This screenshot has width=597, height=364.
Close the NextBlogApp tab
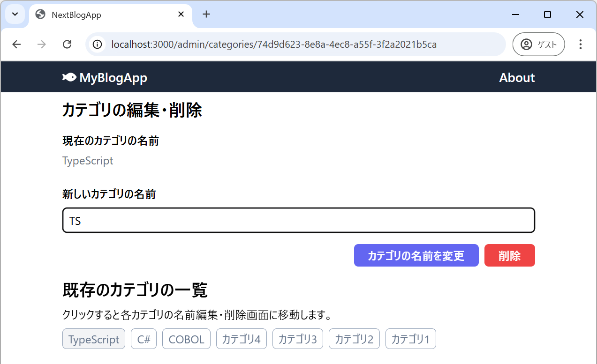click(x=181, y=15)
